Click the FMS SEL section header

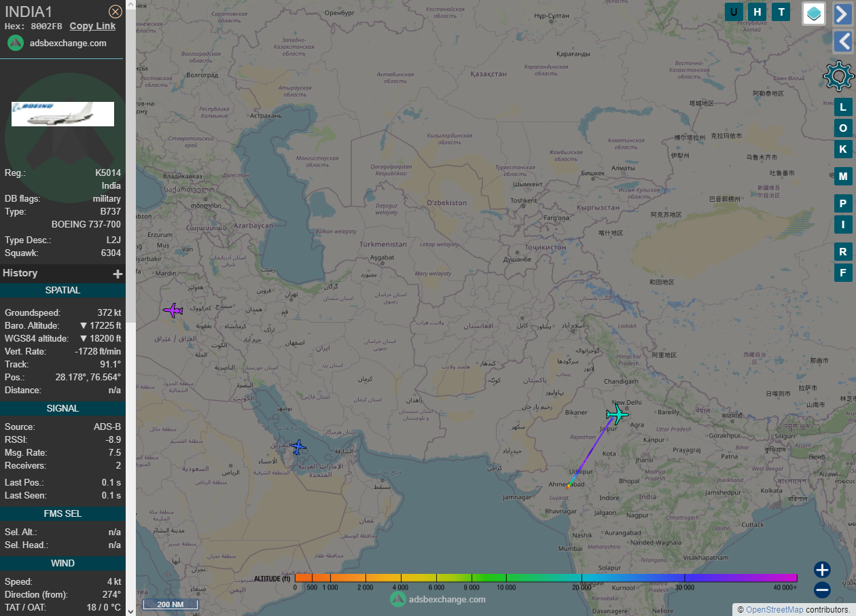[x=63, y=513]
